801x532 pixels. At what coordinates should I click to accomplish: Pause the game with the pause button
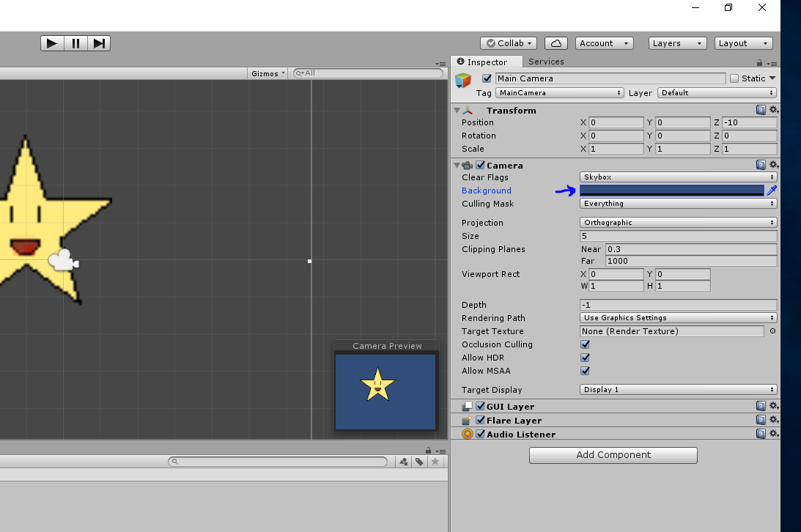[75, 43]
